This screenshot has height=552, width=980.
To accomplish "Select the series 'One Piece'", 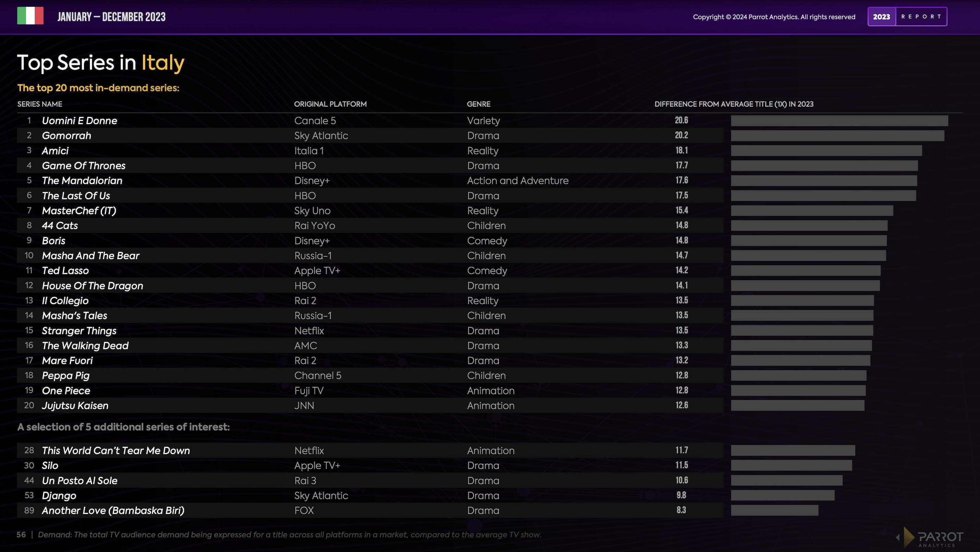I will pos(66,391).
